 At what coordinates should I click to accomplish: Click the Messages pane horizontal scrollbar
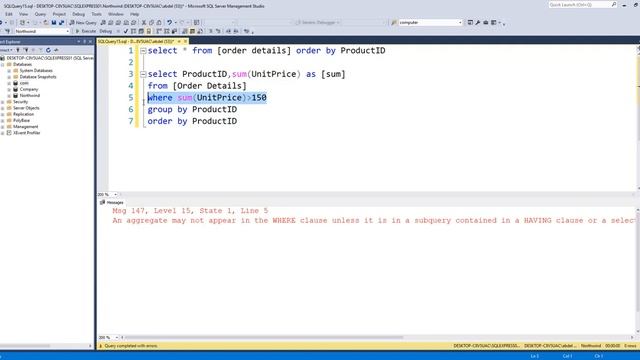click(264, 338)
